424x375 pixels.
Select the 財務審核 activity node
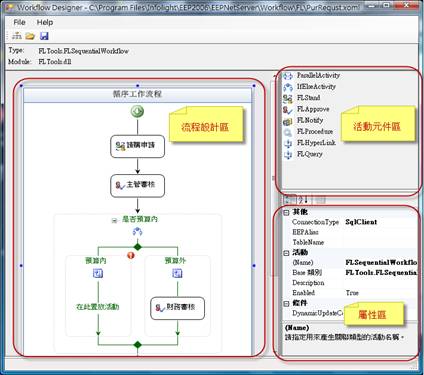point(177,308)
